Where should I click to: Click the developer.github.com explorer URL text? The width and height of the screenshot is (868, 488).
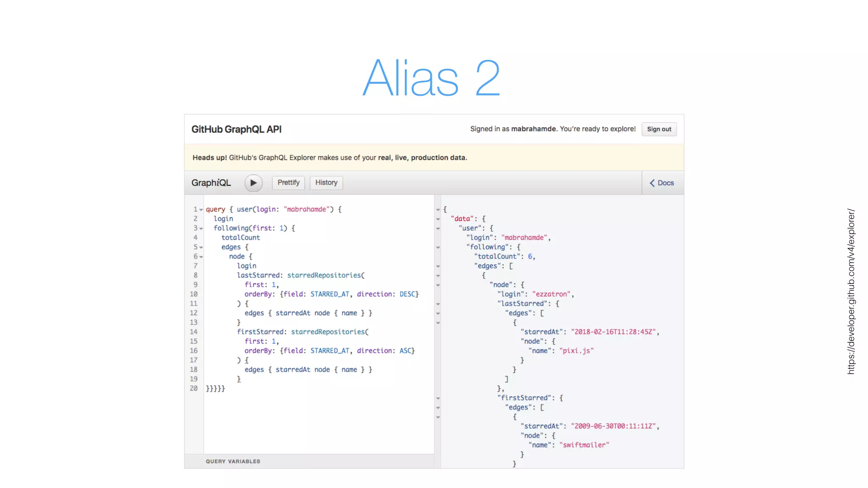tap(851, 291)
